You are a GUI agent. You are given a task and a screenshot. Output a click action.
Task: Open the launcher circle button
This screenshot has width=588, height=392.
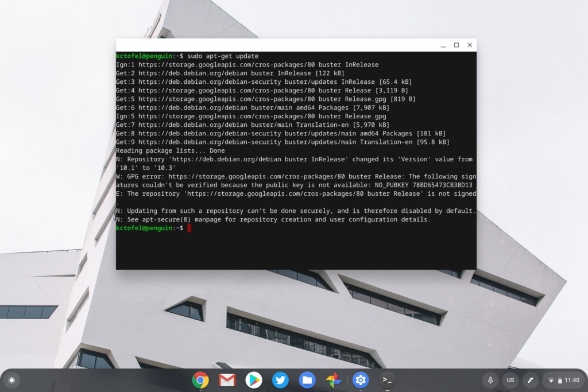[x=11, y=381]
